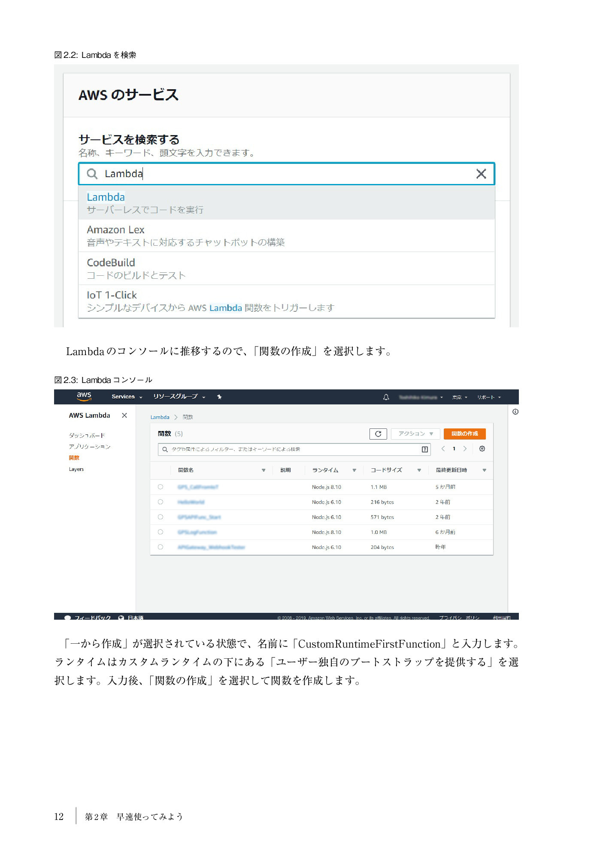Open the notifications bell
This screenshot has width=615, height=868.
pyautogui.click(x=386, y=397)
